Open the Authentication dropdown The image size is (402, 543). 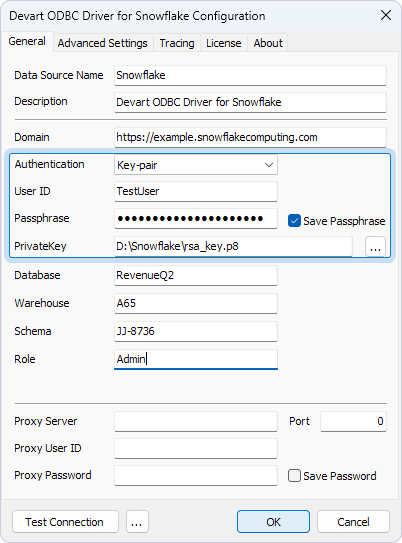(196, 165)
